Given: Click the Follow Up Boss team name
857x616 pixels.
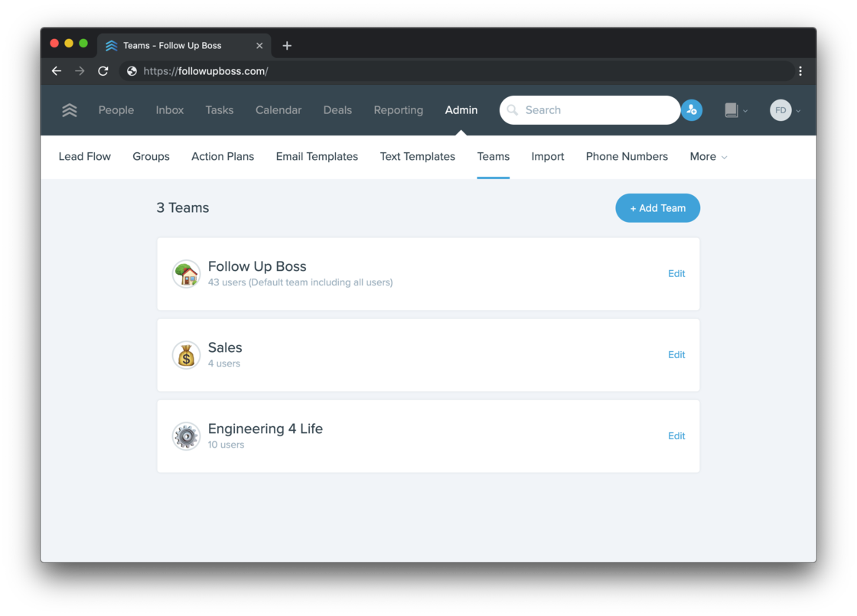Looking at the screenshot, I should pos(257,266).
